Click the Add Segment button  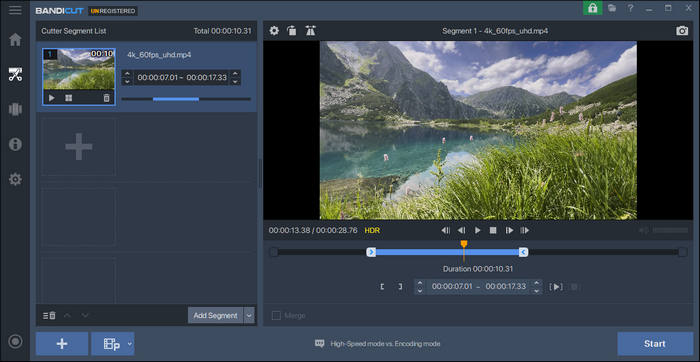(215, 316)
